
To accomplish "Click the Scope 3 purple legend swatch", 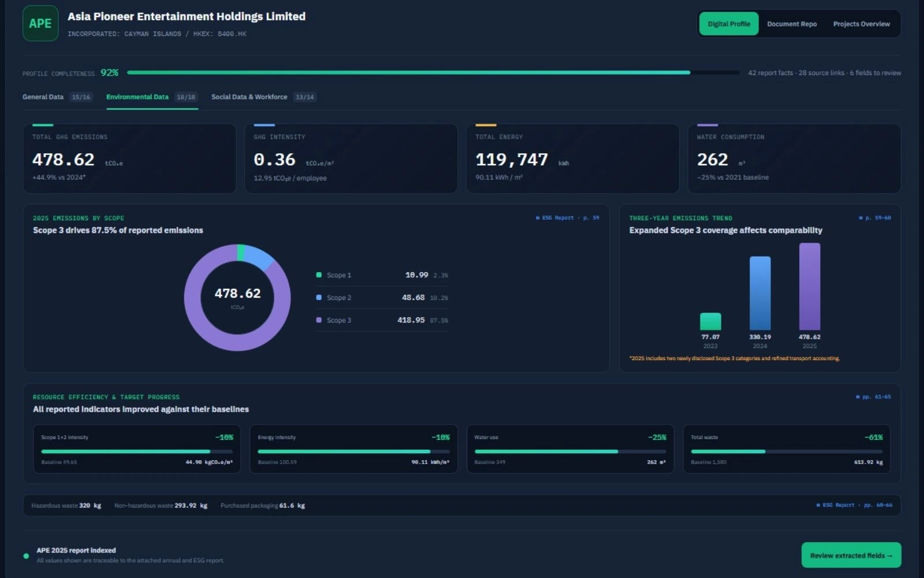I will (x=319, y=320).
